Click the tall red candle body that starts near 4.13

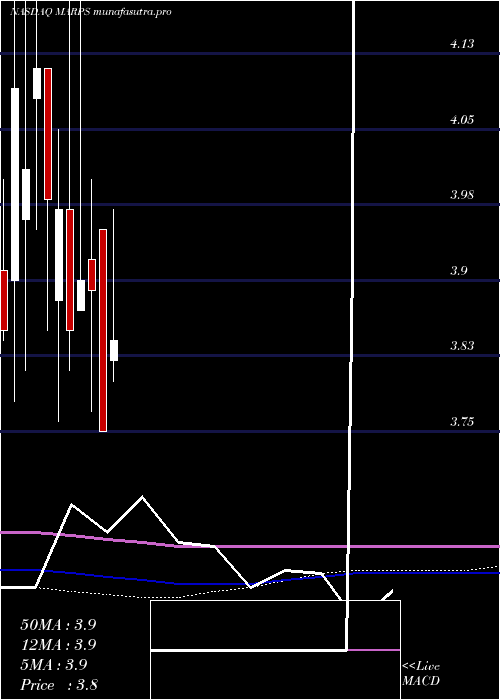click(x=48, y=133)
